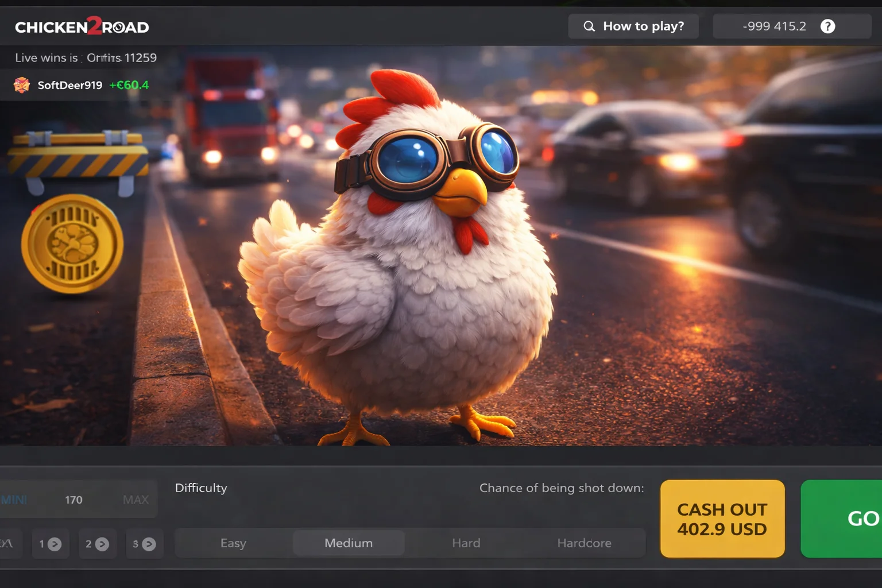Select the golden coin on the roadside
Image resolution: width=882 pixels, height=588 pixels.
pyautogui.click(x=72, y=243)
